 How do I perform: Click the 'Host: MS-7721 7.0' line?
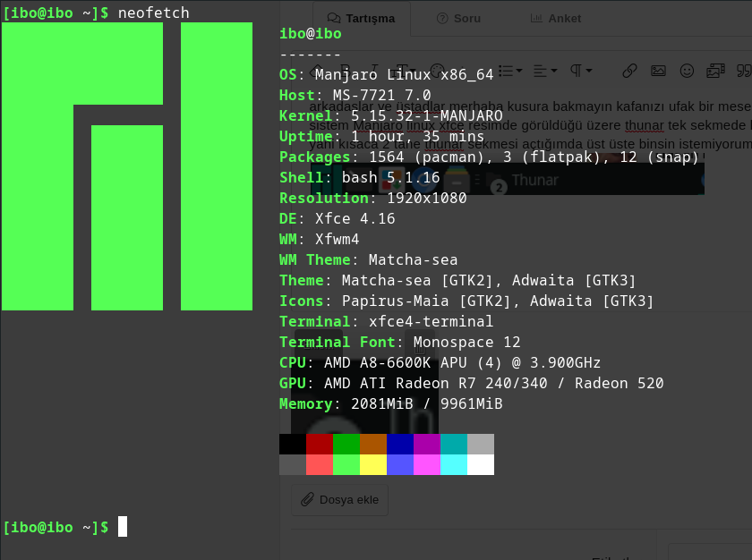point(355,96)
